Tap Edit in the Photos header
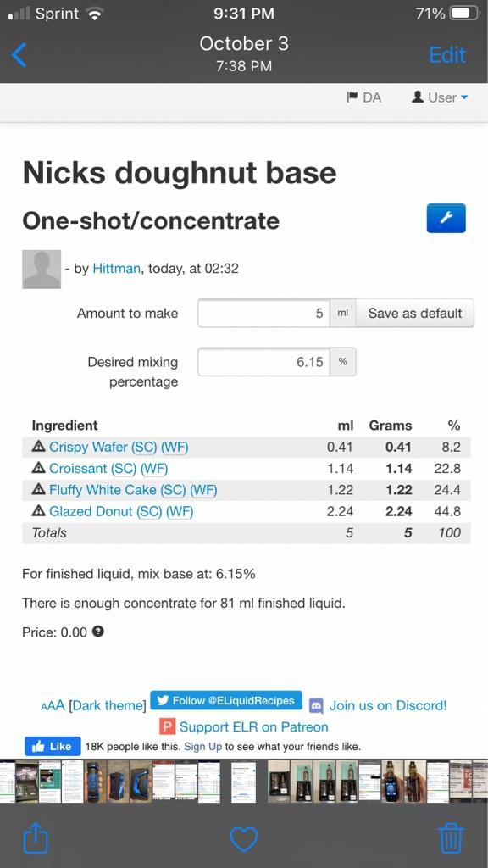Screen dimensions: 488x868 (447, 55)
